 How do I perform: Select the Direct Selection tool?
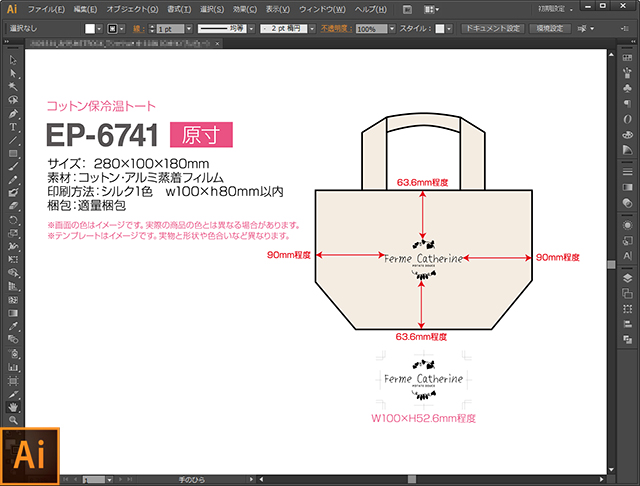click(13, 75)
